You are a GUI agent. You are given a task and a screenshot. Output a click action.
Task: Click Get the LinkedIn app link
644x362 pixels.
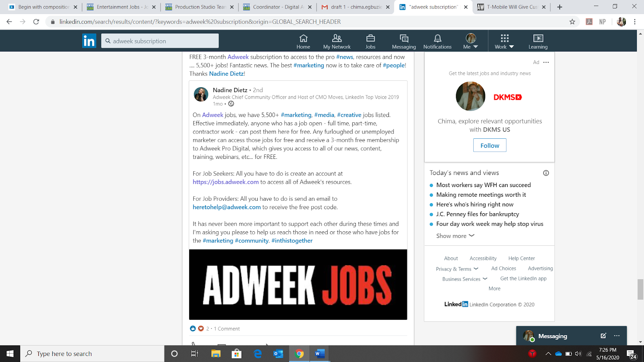click(523, 278)
